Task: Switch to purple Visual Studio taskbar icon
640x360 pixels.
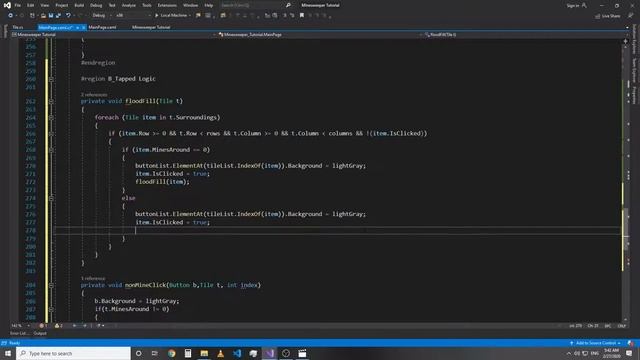Action: 269,353
